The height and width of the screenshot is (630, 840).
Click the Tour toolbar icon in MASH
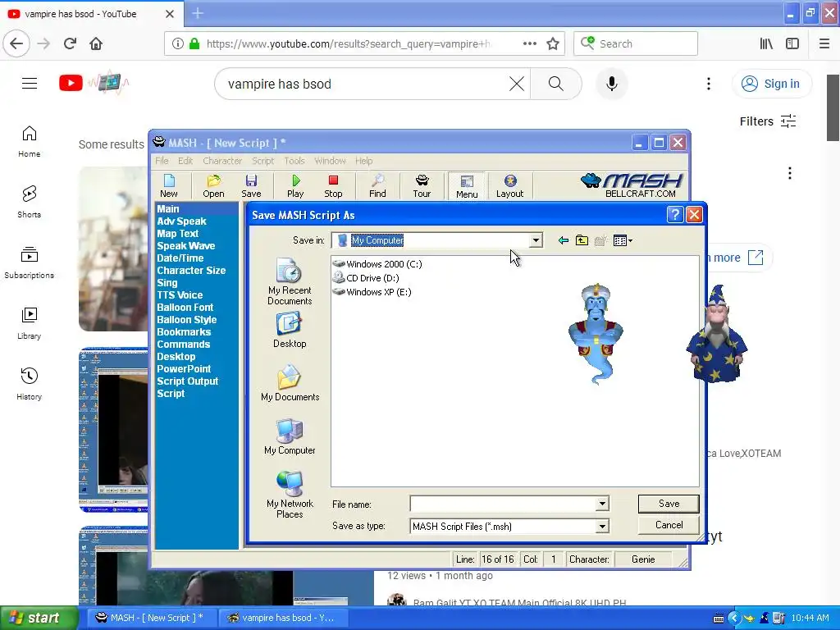[x=422, y=186]
